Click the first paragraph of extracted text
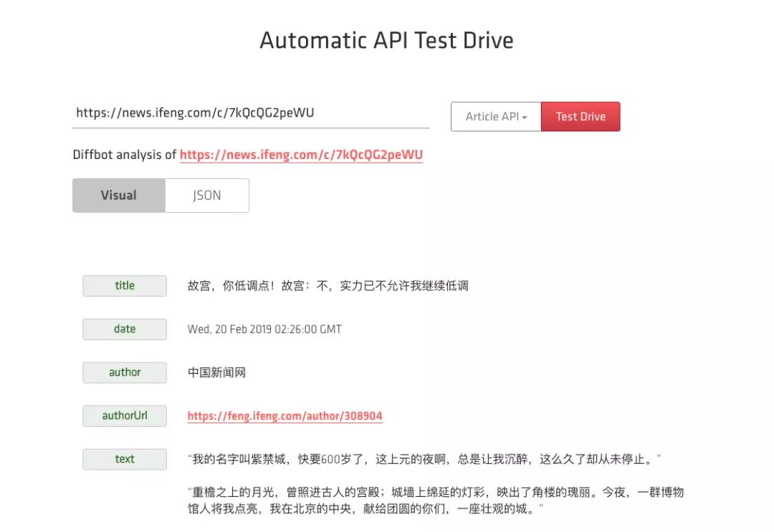The image size is (774, 532). point(424,460)
